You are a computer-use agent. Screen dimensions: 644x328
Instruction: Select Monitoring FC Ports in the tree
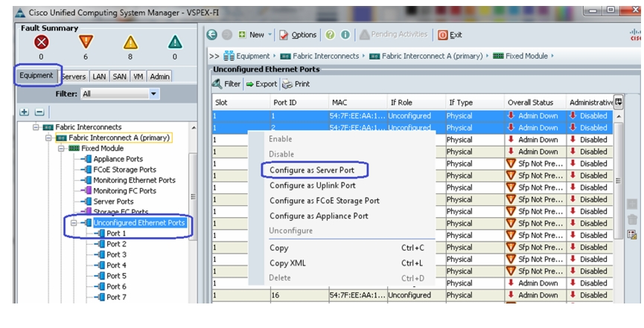[x=124, y=191]
